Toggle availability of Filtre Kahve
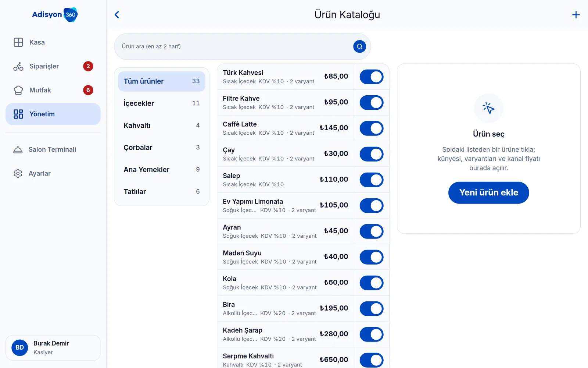Image resolution: width=588 pixels, height=368 pixels. (372, 103)
